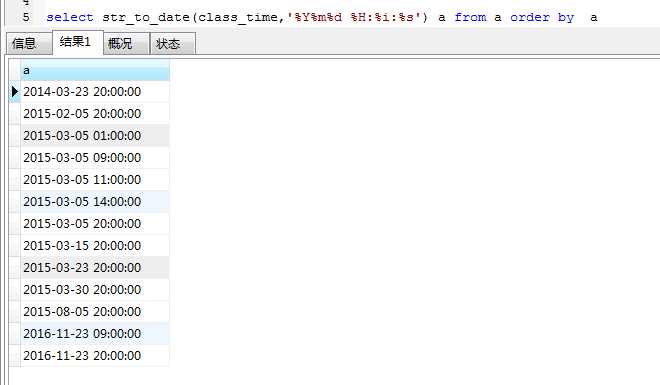Select cell 2015-03-30 20:00:00
Screen dimensions: 660x385
tap(95, 289)
